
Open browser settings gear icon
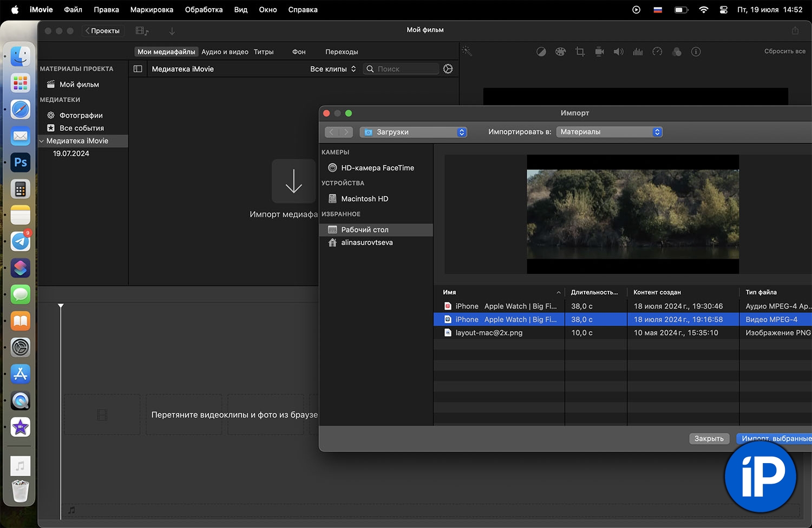point(448,69)
